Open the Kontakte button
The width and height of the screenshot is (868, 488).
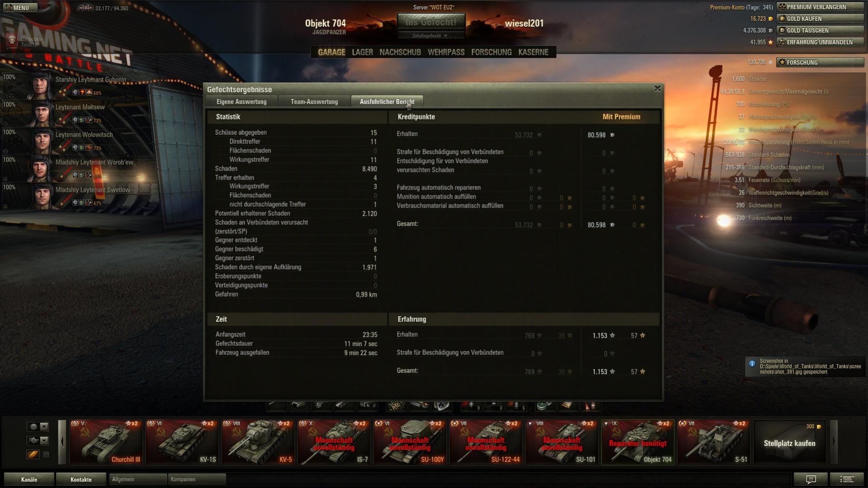(x=81, y=479)
